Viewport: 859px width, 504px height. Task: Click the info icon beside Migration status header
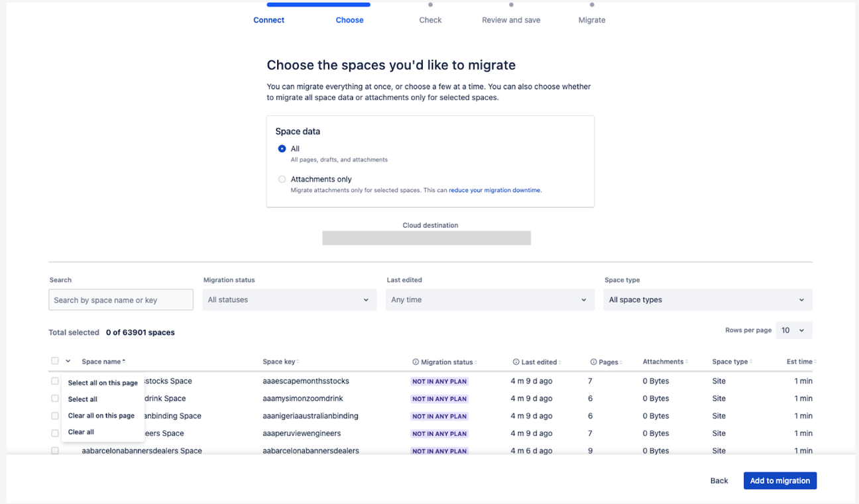pos(415,362)
